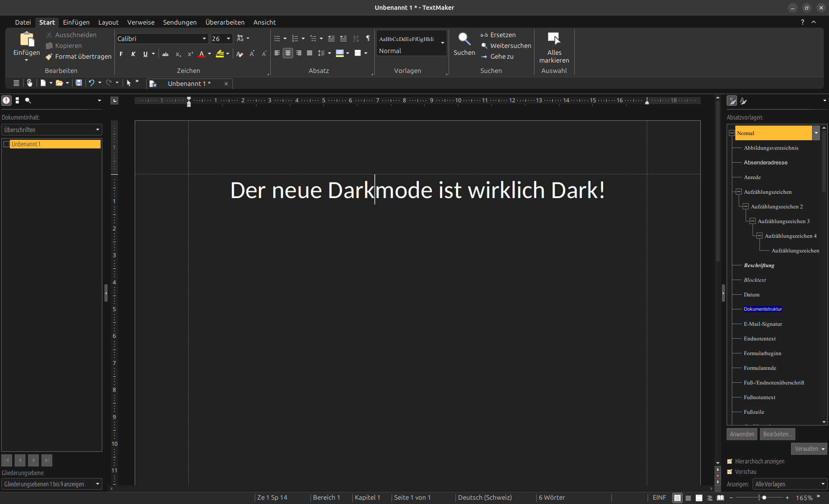Align paragraph right
This screenshot has height=504, width=829.
pyautogui.click(x=299, y=53)
